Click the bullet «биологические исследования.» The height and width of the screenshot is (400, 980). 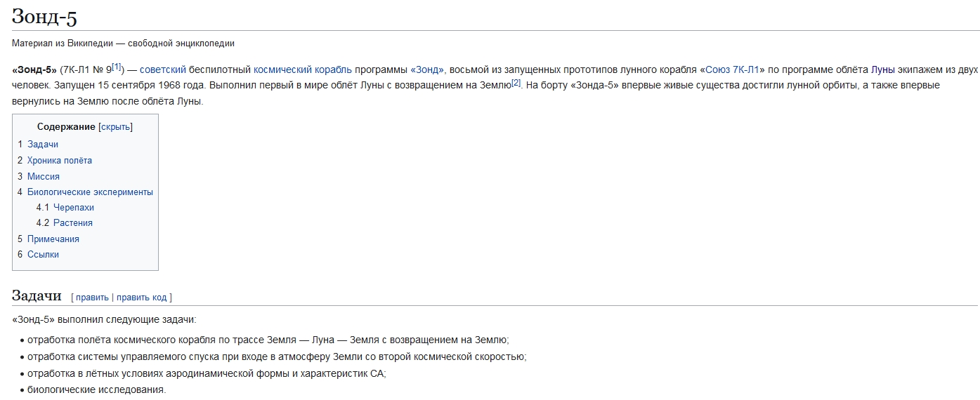coord(97,389)
